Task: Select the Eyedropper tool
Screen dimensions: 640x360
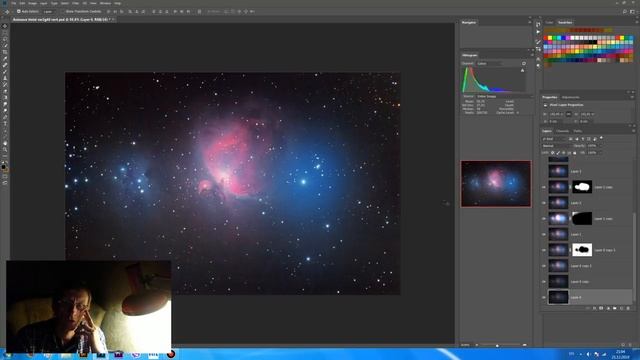Action: click(5, 59)
